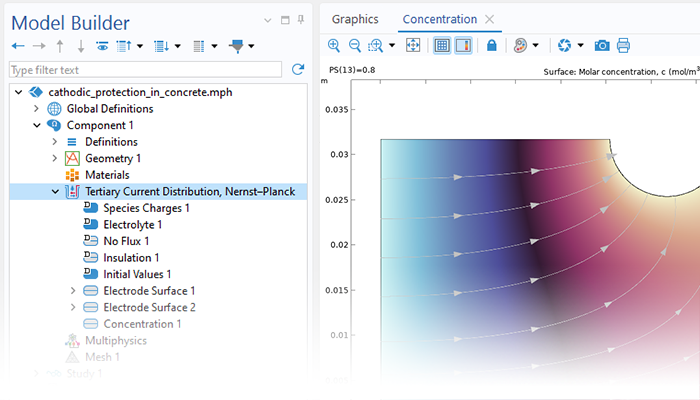
Task: Select the Materials node
Action: pyautogui.click(x=106, y=175)
